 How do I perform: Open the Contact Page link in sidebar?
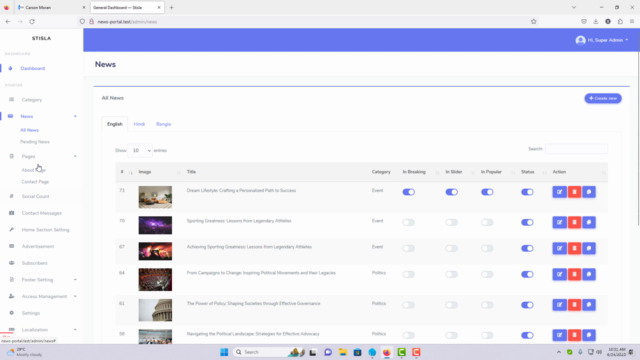(x=35, y=182)
